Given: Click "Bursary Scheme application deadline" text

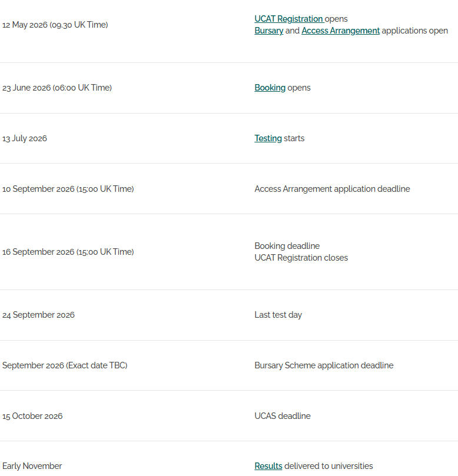Looking at the screenshot, I should (324, 365).
